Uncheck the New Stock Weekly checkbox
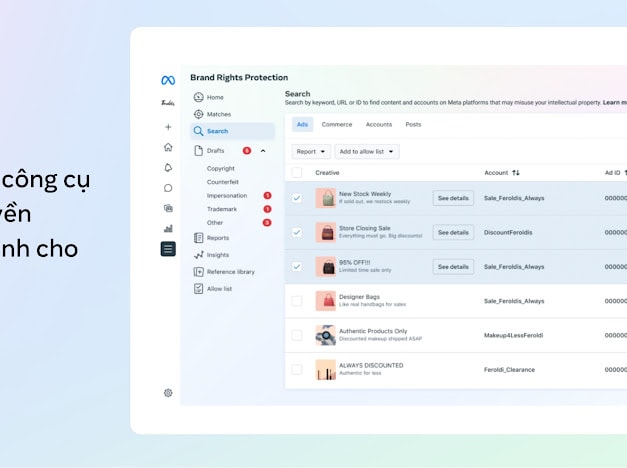 [297, 198]
